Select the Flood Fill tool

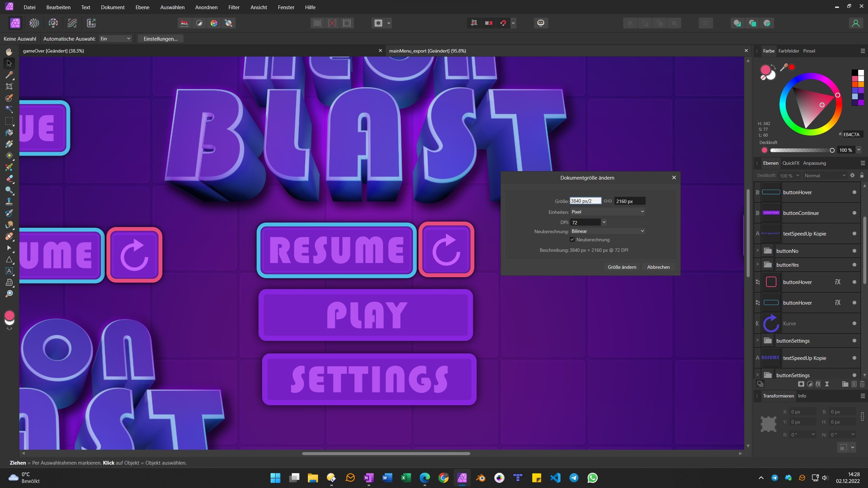point(9,133)
